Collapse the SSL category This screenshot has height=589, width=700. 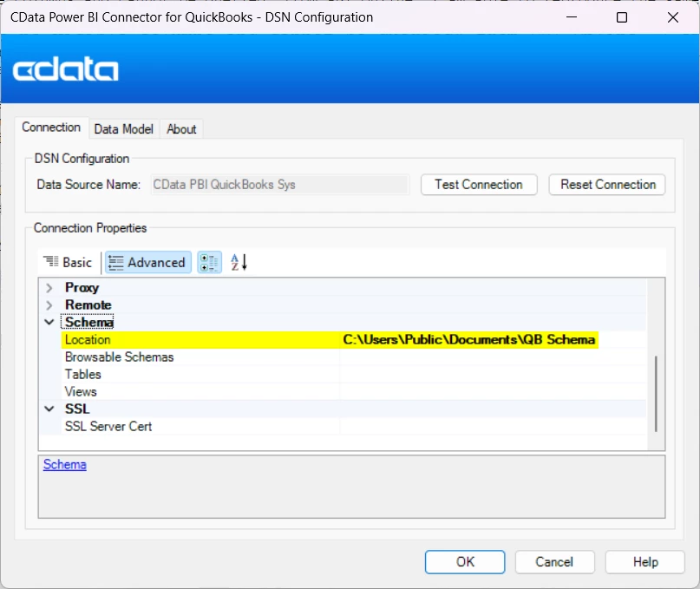coord(49,409)
